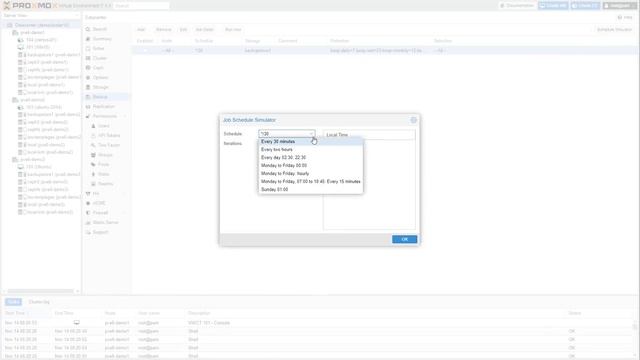The width and height of the screenshot is (640, 360).
Task: Click the Create VM button
Action: 553,6
